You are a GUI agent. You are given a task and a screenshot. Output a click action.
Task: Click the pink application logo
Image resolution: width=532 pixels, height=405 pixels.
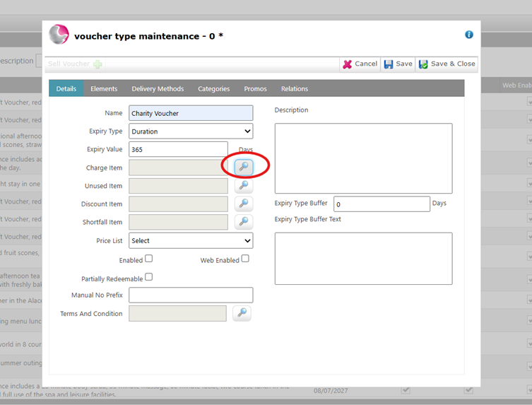point(59,35)
